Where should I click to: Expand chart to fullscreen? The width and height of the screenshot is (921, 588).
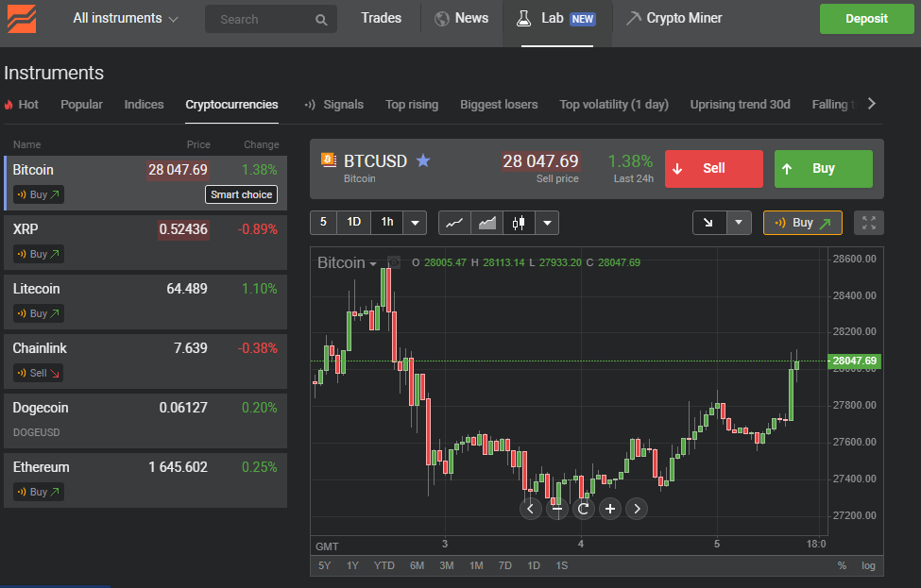(x=869, y=223)
